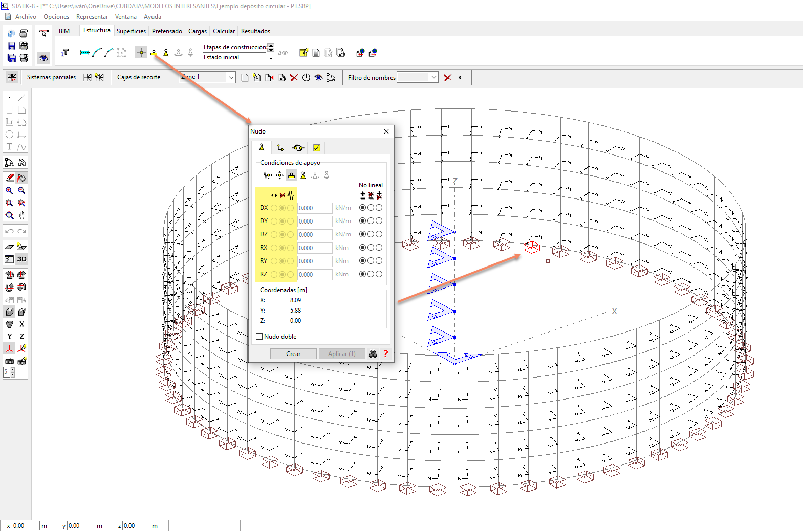Select second No lineal radio for DY
Image resolution: width=803 pixels, height=532 pixels.
[371, 221]
